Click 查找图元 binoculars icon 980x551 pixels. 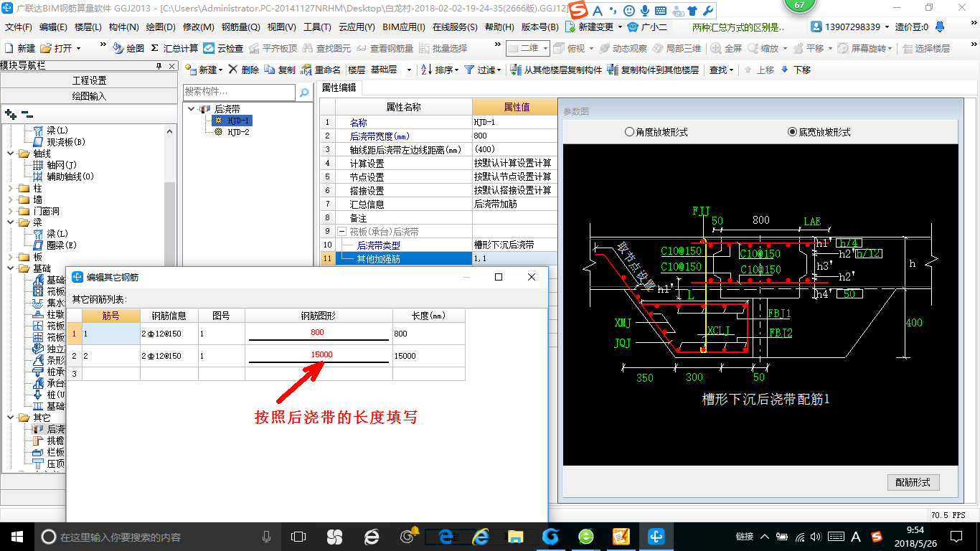pos(326,48)
